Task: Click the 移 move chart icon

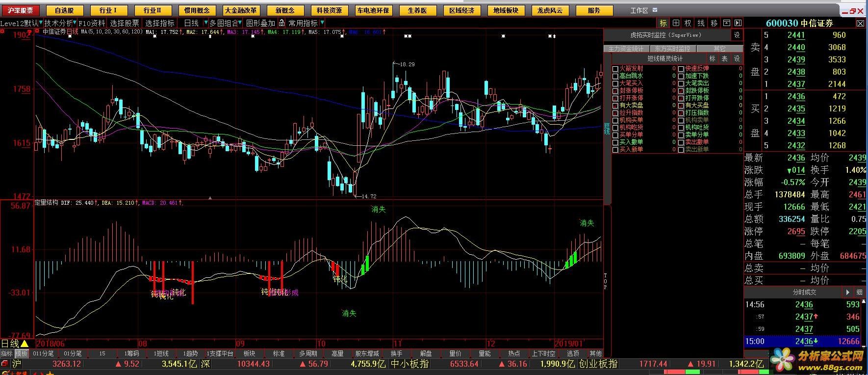Action: pyautogui.click(x=714, y=23)
